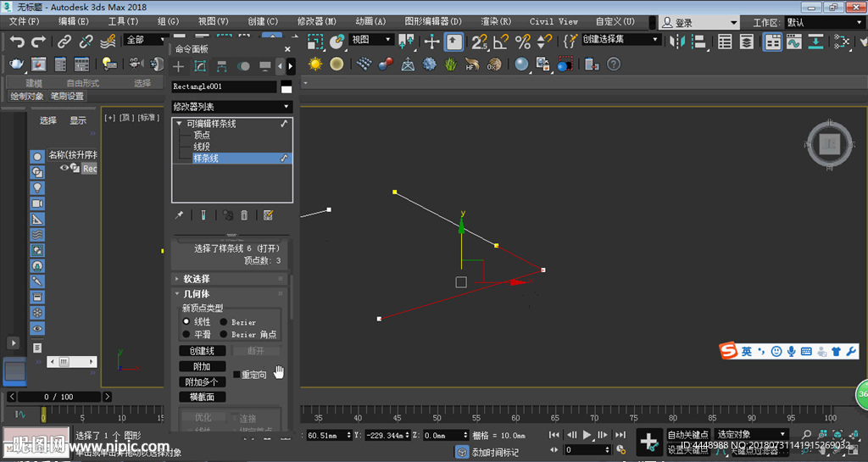Click the Unlink selection broken-chain icon
The height and width of the screenshot is (462, 868).
pyautogui.click(x=86, y=42)
